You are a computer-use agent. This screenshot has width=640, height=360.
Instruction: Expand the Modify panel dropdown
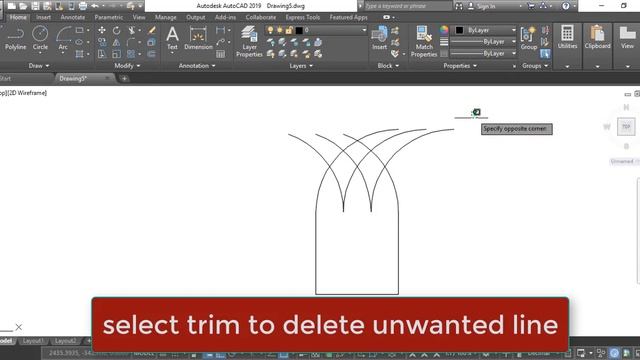pyautogui.click(x=127, y=66)
